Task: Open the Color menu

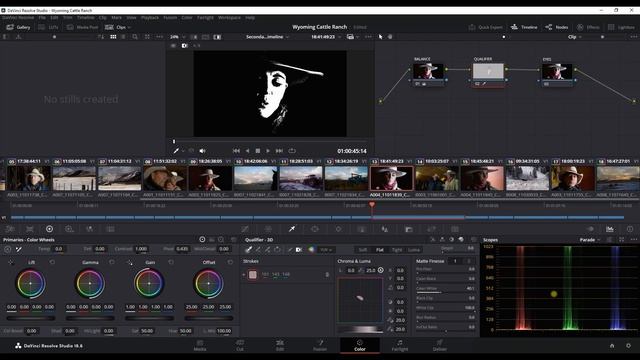Action: (x=187, y=18)
